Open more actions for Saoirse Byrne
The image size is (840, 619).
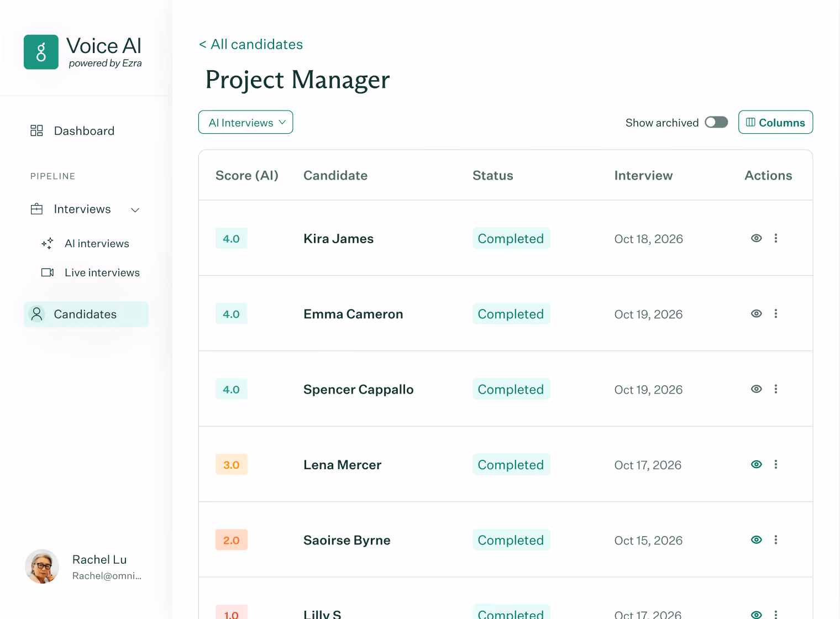[x=776, y=539]
